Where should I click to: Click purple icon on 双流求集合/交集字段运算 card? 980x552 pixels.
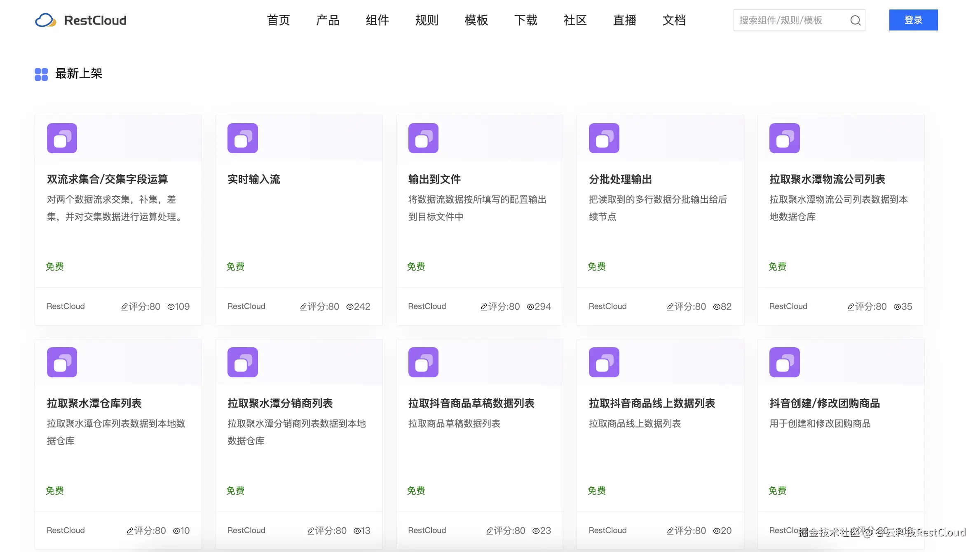[62, 138]
